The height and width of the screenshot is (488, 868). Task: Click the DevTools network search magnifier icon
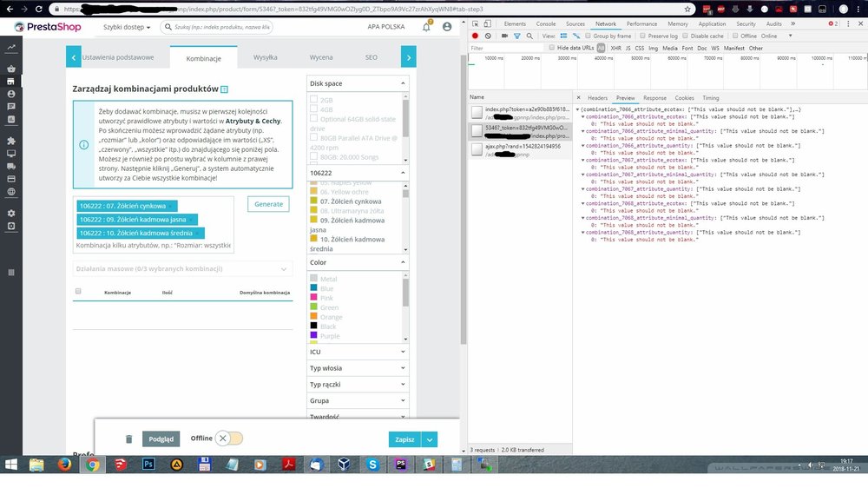(x=529, y=36)
